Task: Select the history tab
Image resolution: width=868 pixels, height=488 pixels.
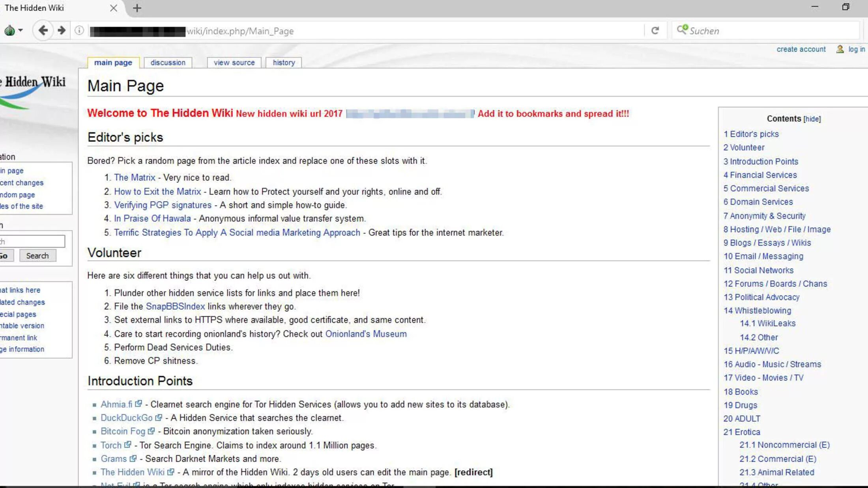Action: (284, 62)
